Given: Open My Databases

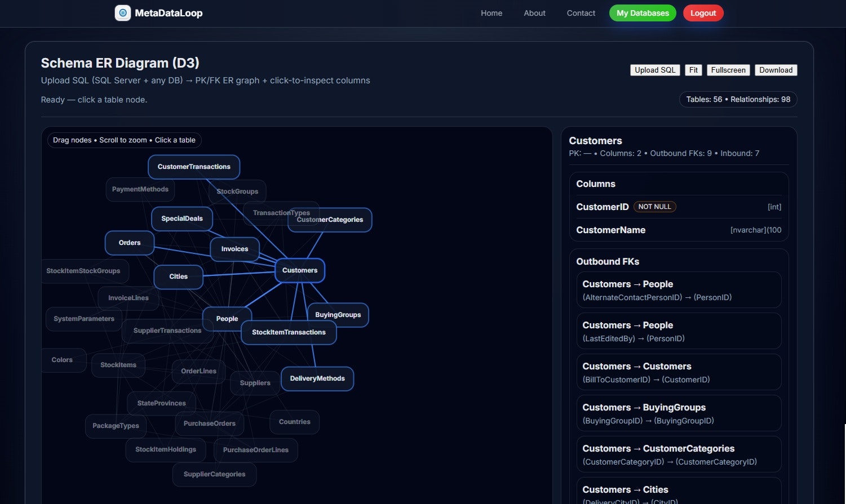Looking at the screenshot, I should (643, 13).
